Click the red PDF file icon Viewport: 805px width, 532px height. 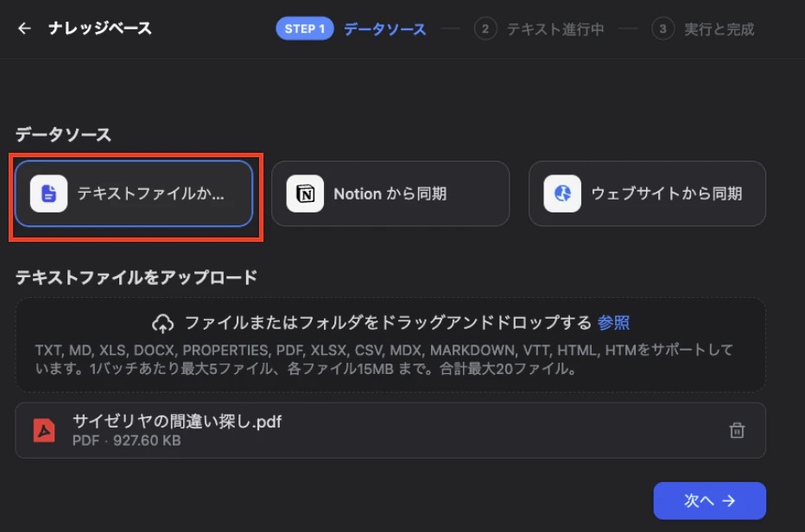44,430
